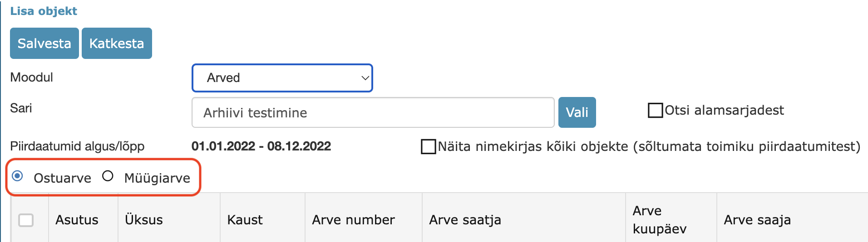Click the date range 01.01.2022 - 08.12.2022
This screenshot has width=868, height=242.
tap(261, 146)
